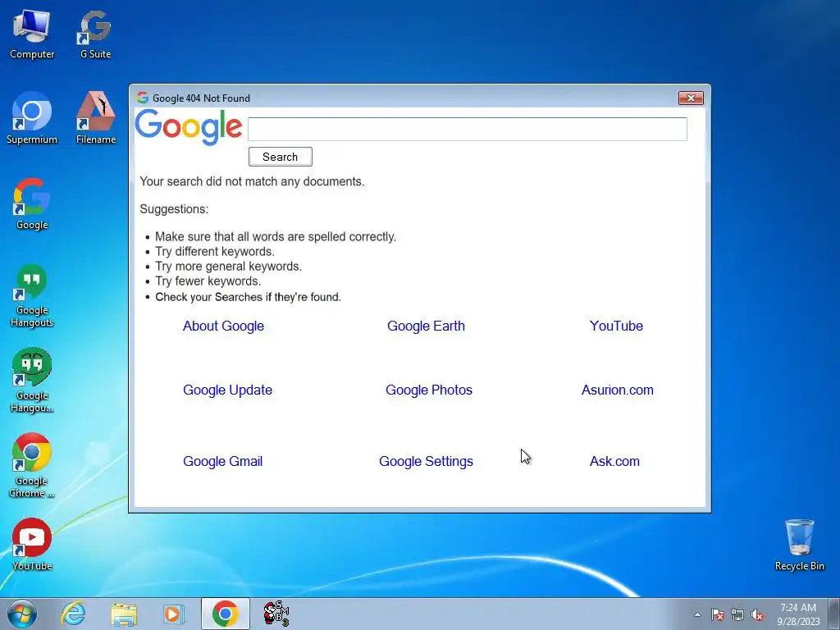Open the Google desktop shortcut
840x630 pixels.
[32, 204]
